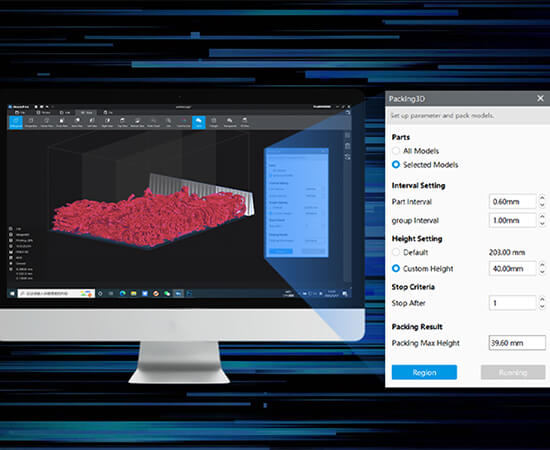
Task: Select the Orthogonal view icon in toolbar
Action: (16, 122)
